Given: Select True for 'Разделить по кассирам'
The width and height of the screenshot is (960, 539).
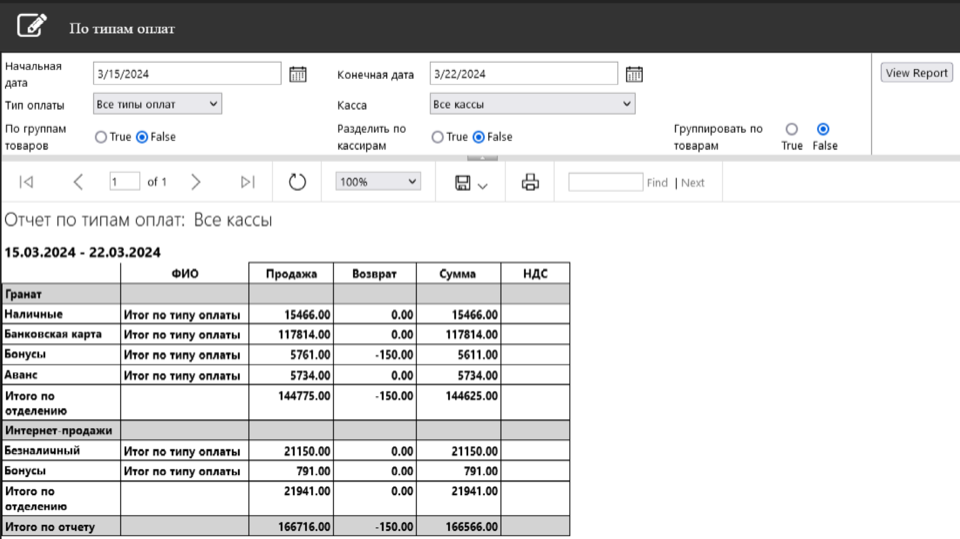Looking at the screenshot, I should (438, 137).
